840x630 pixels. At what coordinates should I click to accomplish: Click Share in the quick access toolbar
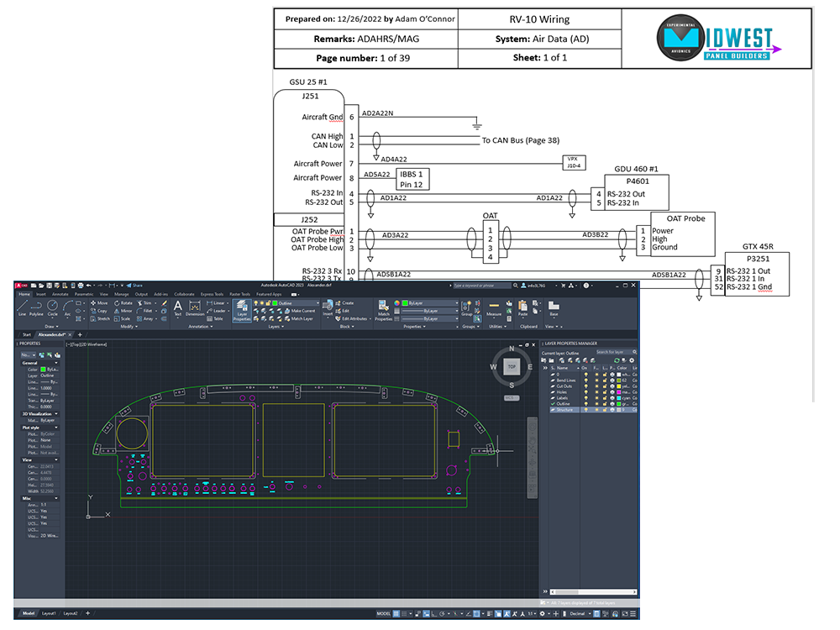135,286
